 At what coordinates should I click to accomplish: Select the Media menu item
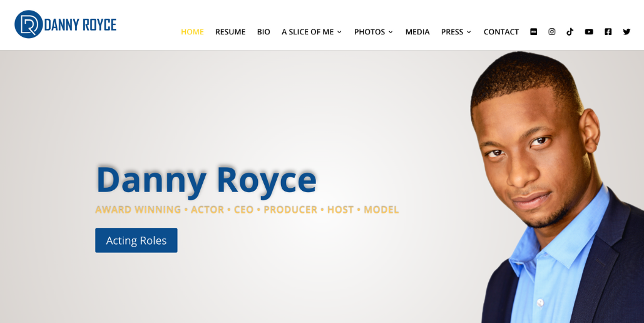coord(417,32)
